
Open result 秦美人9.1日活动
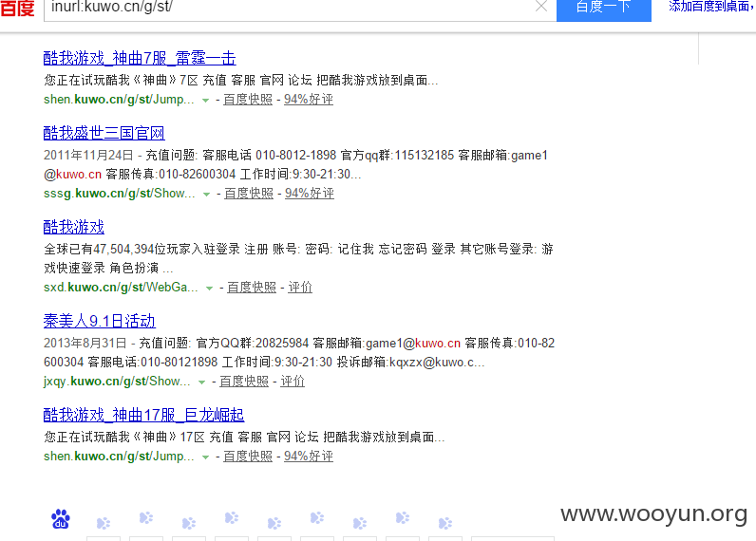tap(100, 321)
